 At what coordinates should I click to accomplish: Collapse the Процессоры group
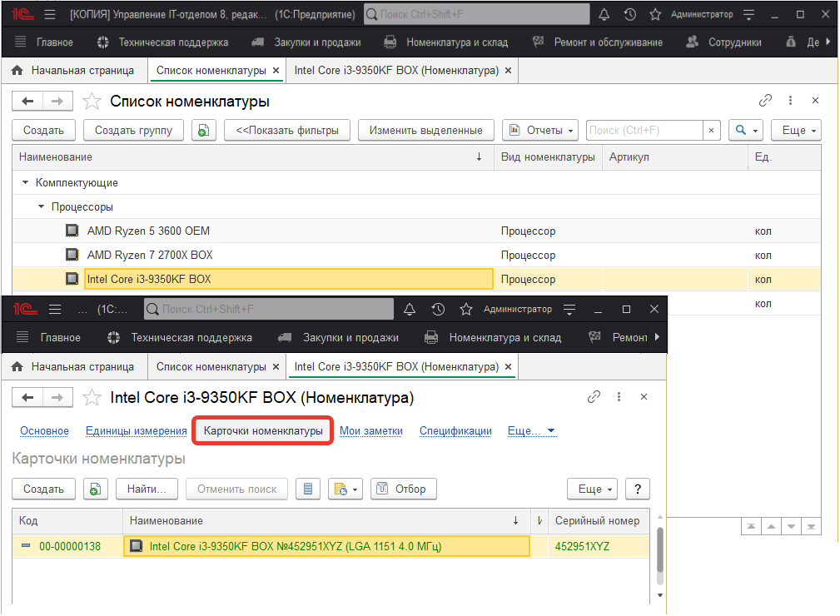tap(41, 206)
